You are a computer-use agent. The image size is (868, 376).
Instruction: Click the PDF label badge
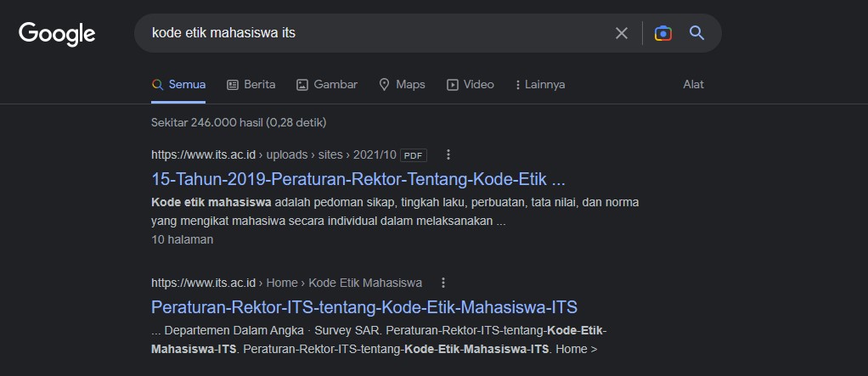click(414, 155)
